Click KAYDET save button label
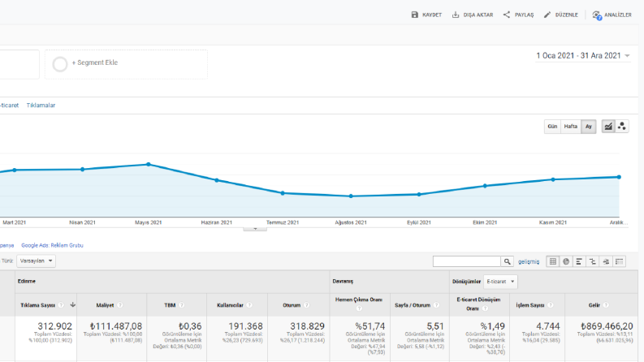 [432, 15]
